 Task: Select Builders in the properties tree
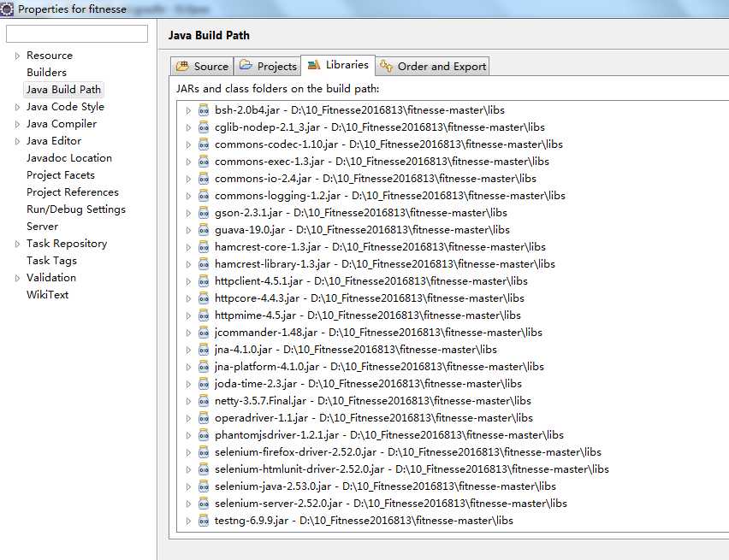(x=46, y=73)
